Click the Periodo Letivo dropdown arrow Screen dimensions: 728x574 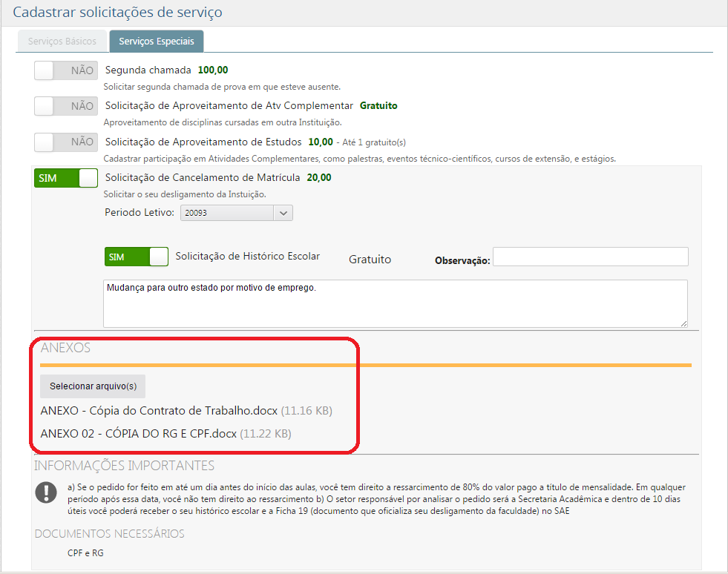tap(284, 213)
